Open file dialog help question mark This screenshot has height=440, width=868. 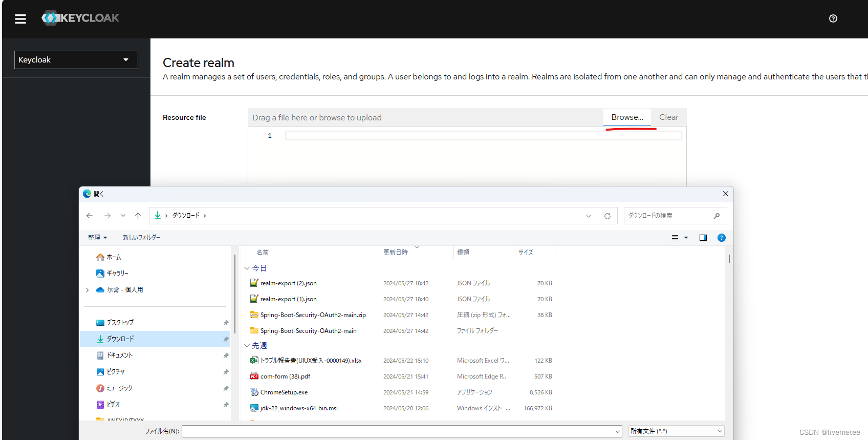(722, 238)
